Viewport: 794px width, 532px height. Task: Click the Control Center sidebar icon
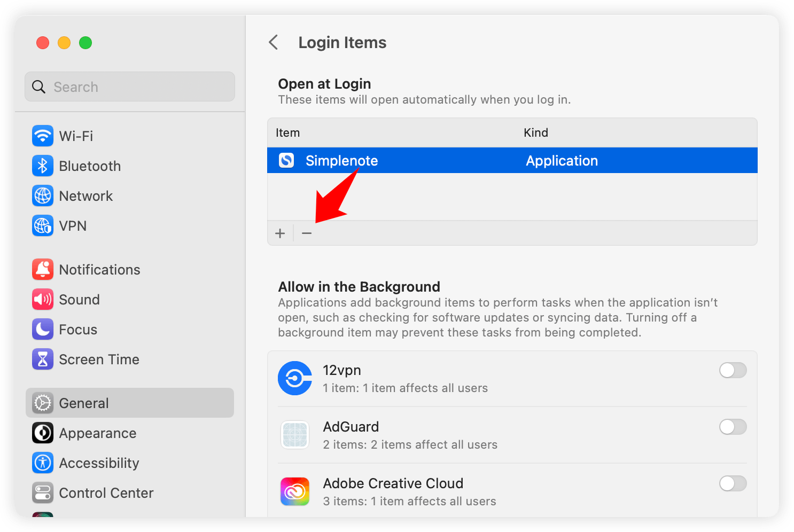click(x=43, y=492)
